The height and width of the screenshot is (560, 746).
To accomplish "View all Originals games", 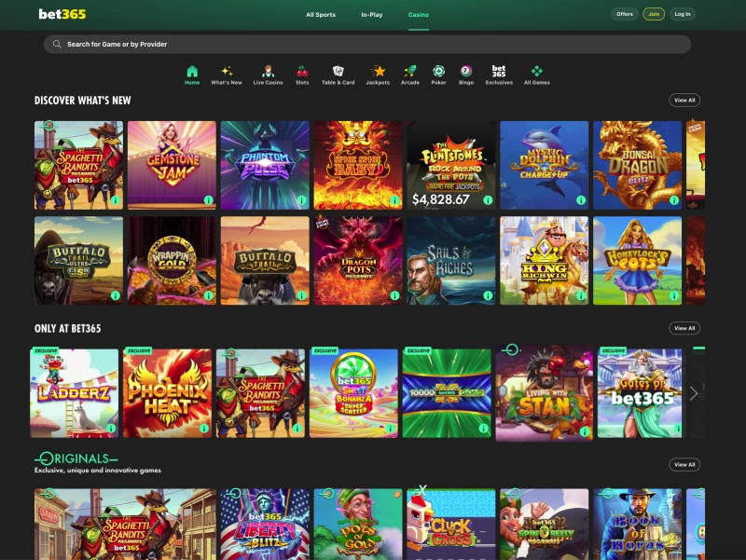I will (x=684, y=464).
